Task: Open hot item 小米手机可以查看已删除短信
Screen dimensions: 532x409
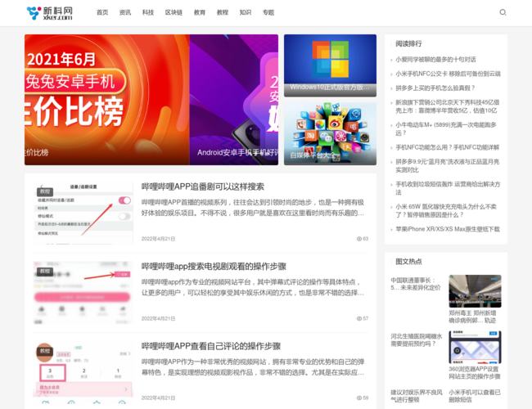Action: [x=475, y=396]
